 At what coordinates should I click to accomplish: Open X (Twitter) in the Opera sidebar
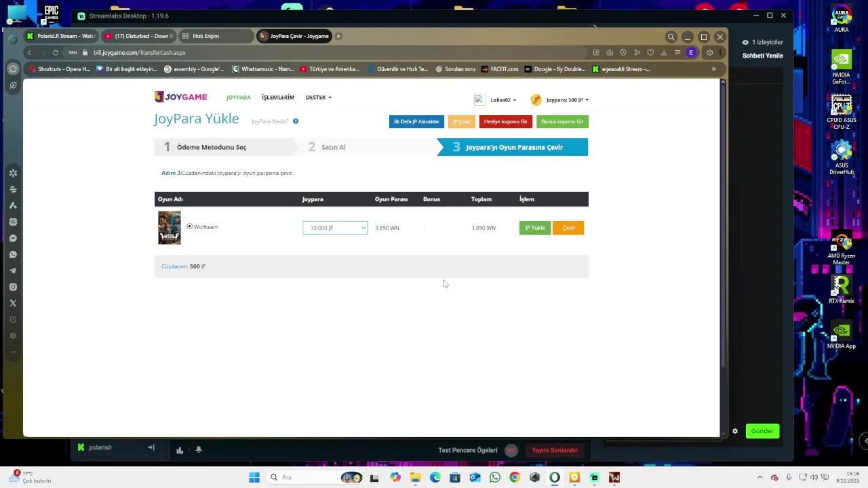click(13, 304)
